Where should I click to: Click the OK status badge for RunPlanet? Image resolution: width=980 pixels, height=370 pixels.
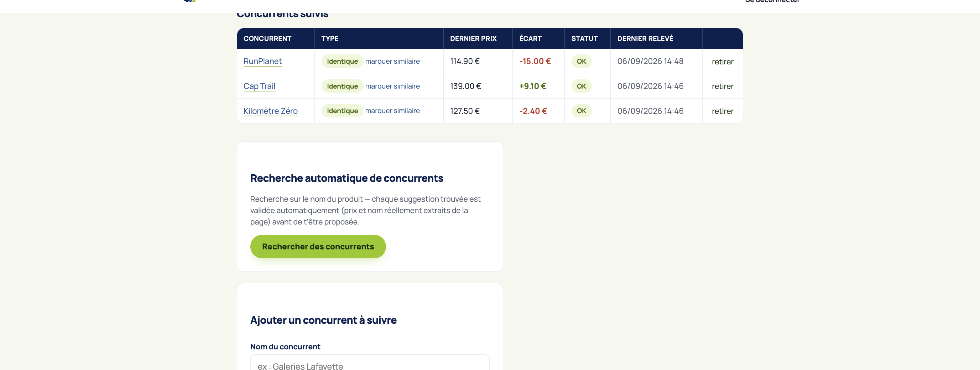click(581, 61)
